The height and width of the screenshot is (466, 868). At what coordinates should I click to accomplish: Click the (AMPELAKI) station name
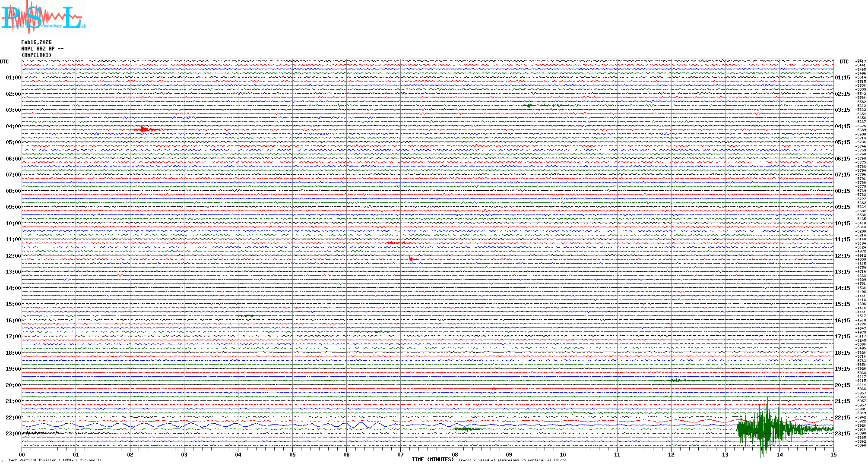click(x=36, y=55)
